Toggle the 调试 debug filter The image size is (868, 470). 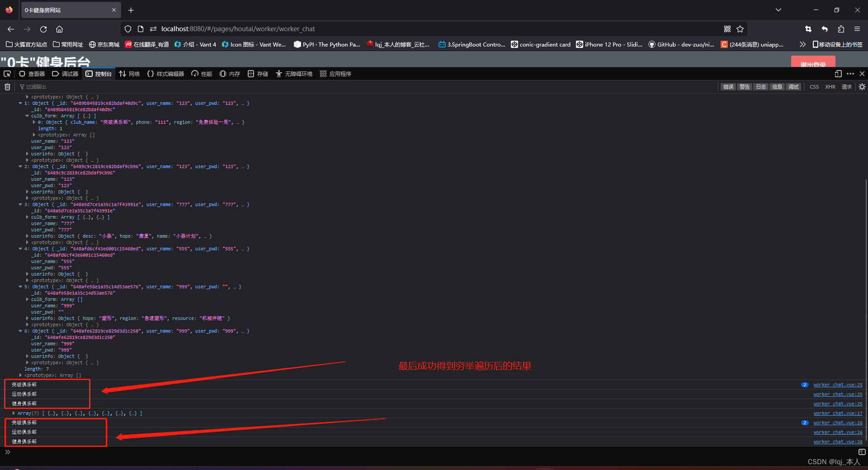point(793,87)
